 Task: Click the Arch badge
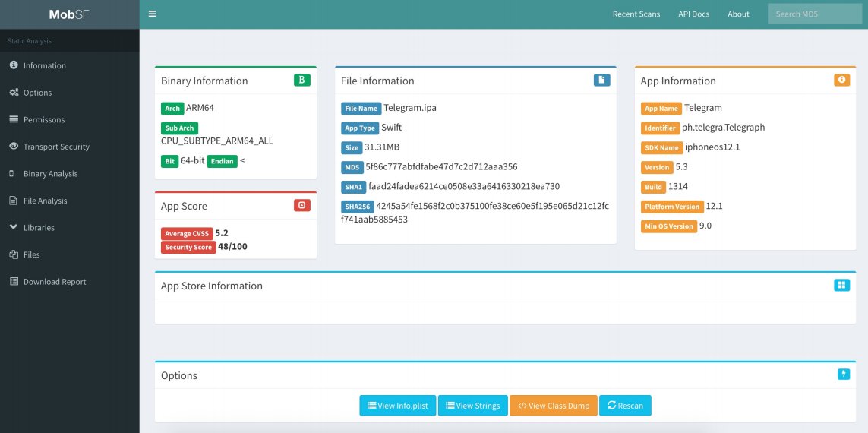click(172, 109)
